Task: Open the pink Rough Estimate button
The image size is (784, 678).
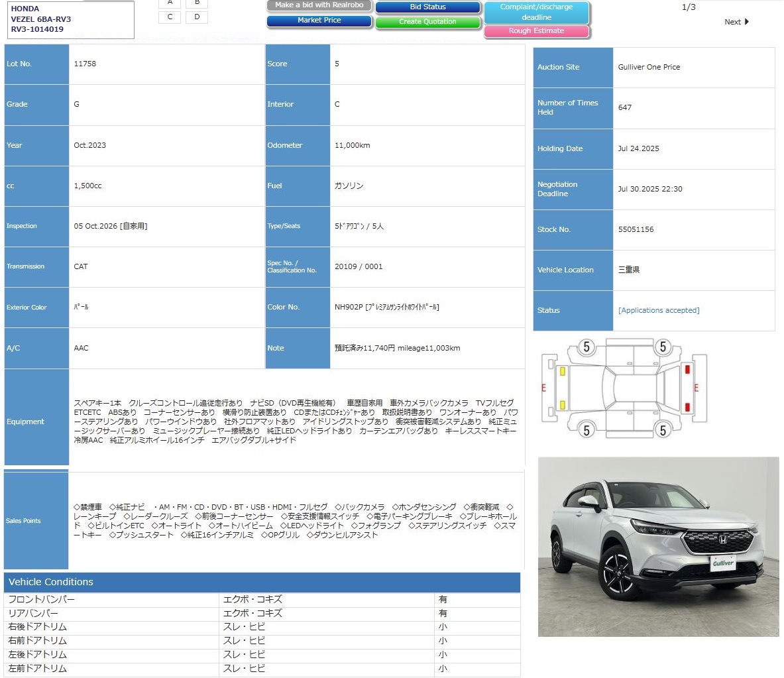Action: (536, 31)
